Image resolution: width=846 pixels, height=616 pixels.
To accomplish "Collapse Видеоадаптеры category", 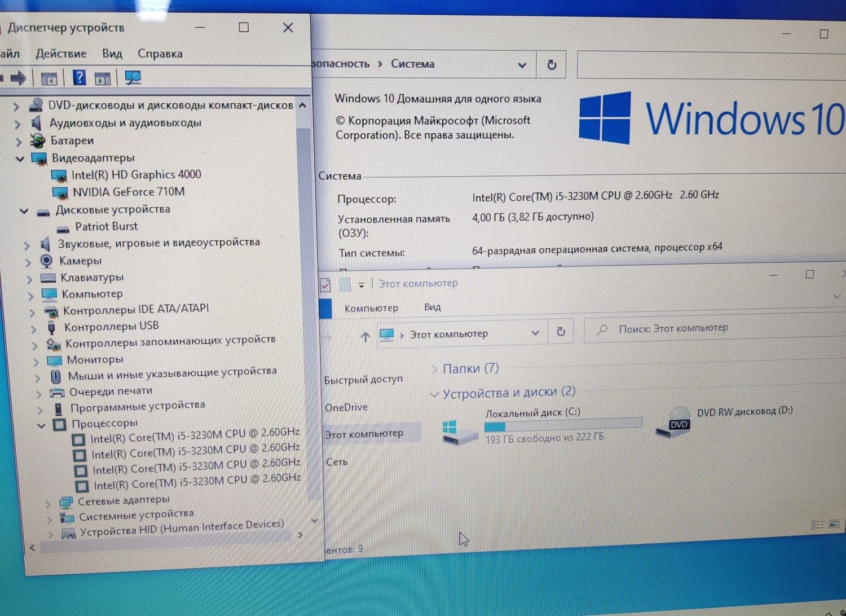I will [20, 159].
